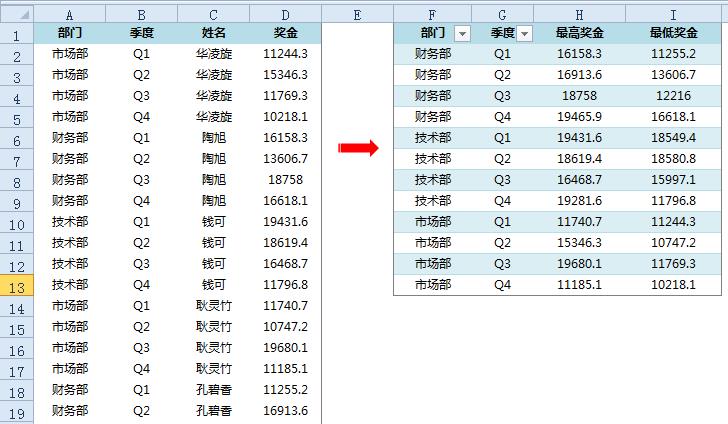The image size is (728, 424).
Task: Select the cell with value 11796.8 in column D
Action: click(286, 285)
